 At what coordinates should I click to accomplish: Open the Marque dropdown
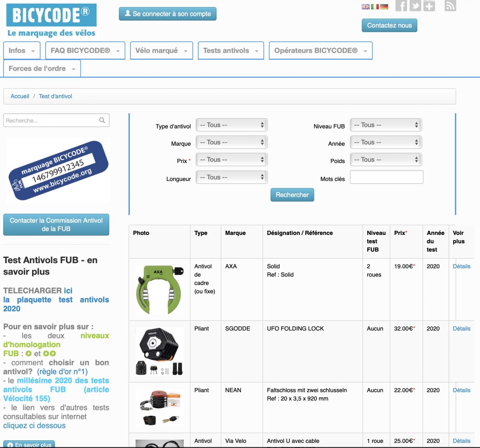[232, 142]
